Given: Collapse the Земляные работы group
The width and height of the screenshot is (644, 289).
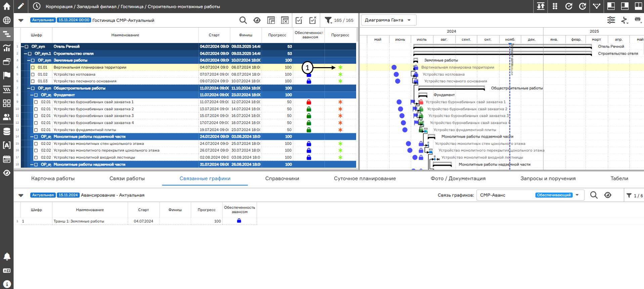Looking at the screenshot, I should 29,60.
